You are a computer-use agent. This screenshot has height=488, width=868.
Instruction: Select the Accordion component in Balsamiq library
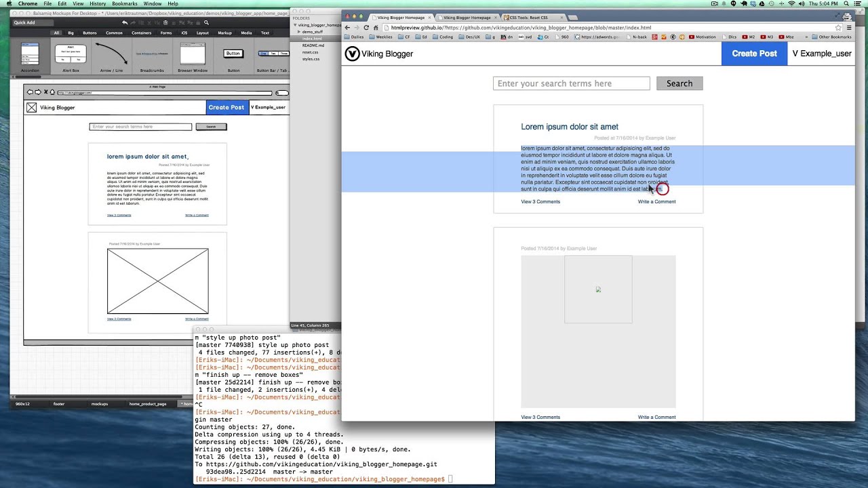tap(30, 57)
